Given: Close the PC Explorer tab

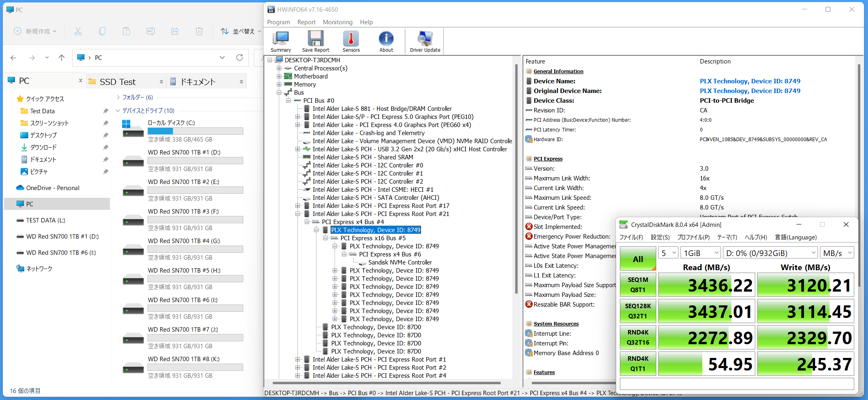Looking at the screenshot, I should coord(80,80).
